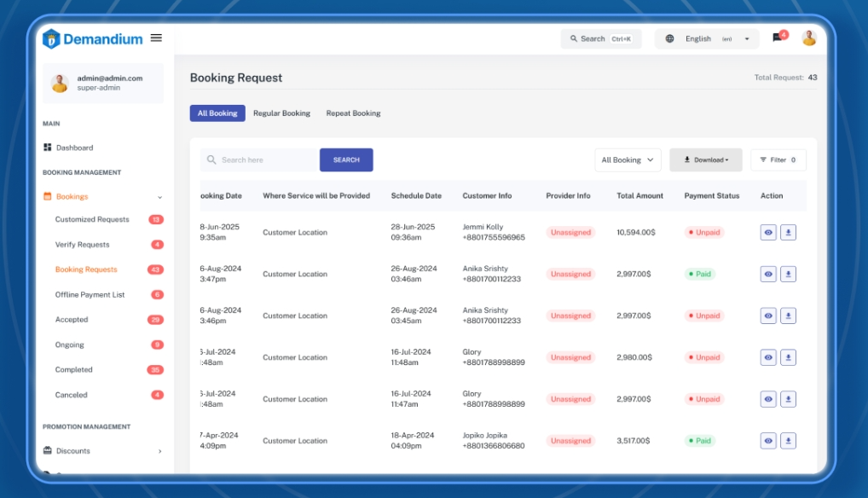The image size is (868, 498).
Task: Open eye icon on Jopiko Jopika's booking
Action: [767, 440]
